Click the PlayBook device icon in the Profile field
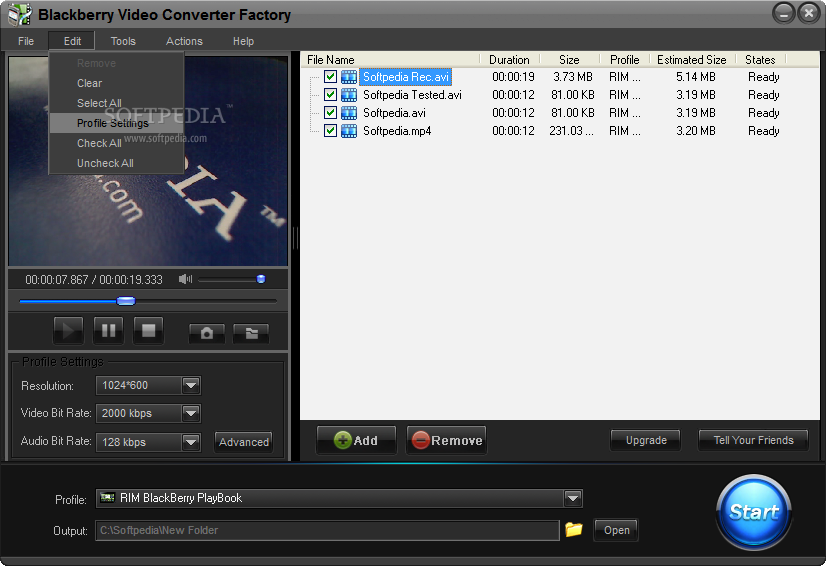826x566 pixels. point(107,497)
